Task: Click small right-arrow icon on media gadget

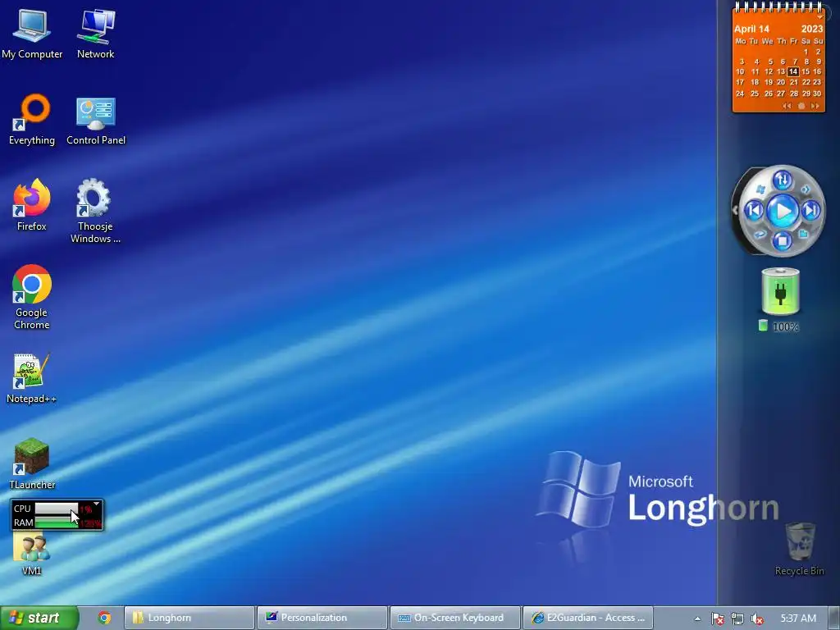Action: [x=805, y=189]
